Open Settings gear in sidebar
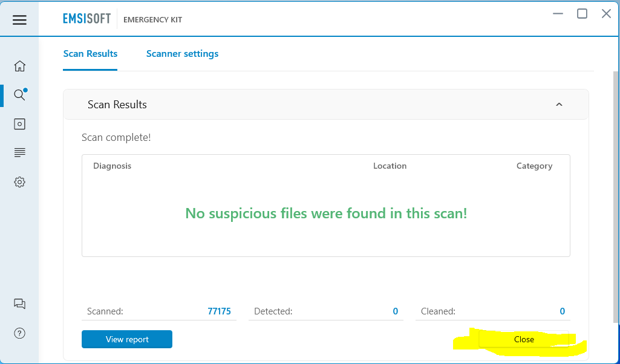Image resolution: width=620 pixels, height=364 pixels. coord(19,182)
